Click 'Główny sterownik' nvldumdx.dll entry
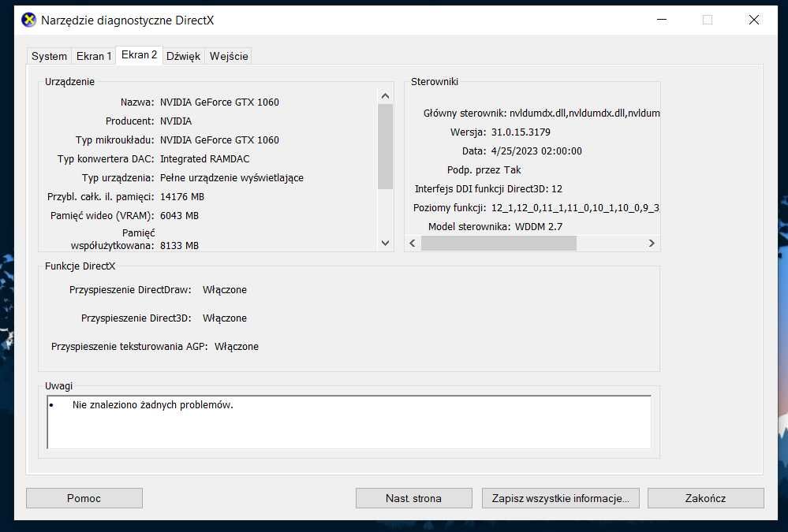This screenshot has height=532, width=788. tap(541, 113)
